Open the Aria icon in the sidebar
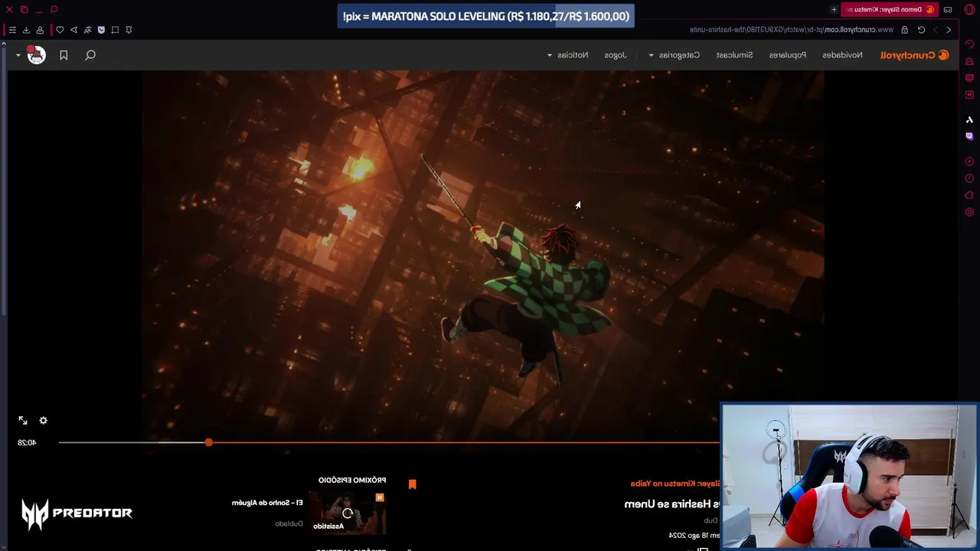This screenshot has width=980, height=551. pyautogui.click(x=969, y=120)
